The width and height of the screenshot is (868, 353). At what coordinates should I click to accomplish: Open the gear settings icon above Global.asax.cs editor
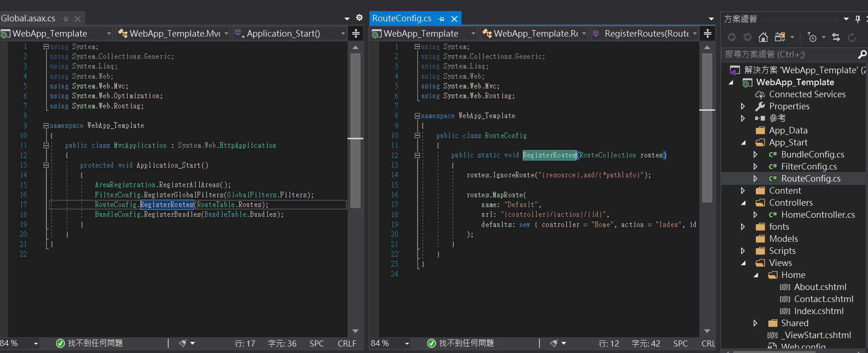359,18
